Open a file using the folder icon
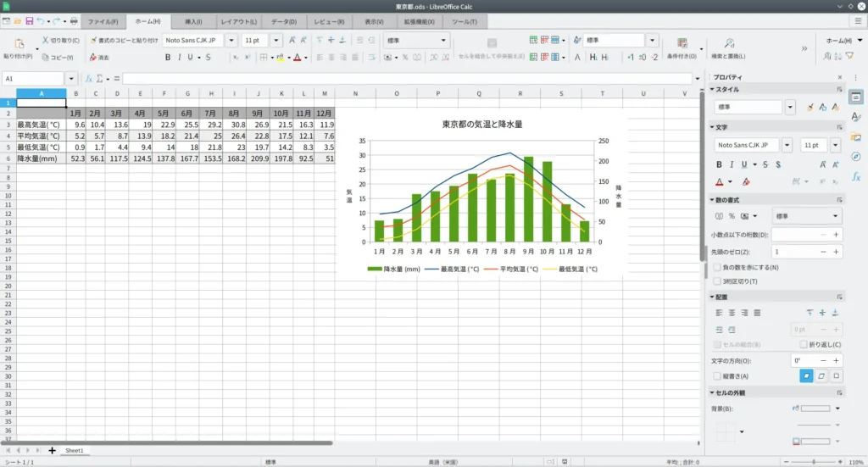The height and width of the screenshot is (467, 868). pyautogui.click(x=18, y=21)
